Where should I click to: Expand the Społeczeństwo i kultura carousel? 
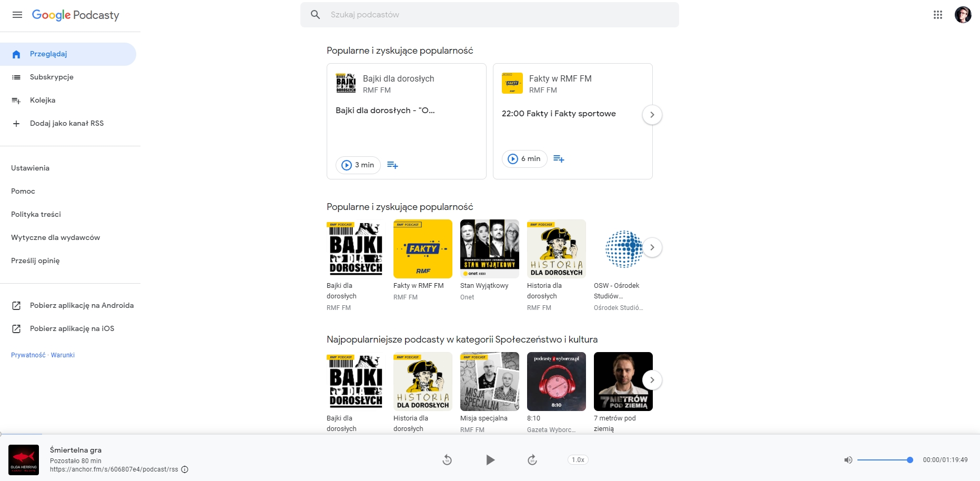(x=652, y=380)
